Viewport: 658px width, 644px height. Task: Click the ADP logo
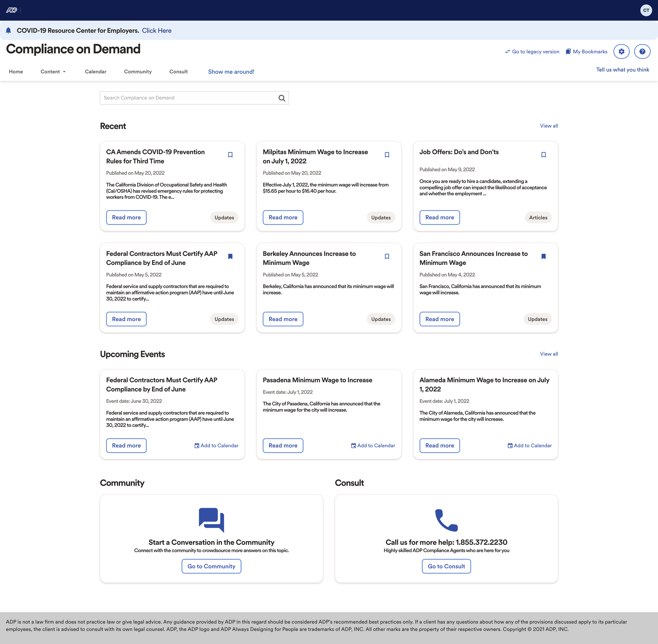12,10
